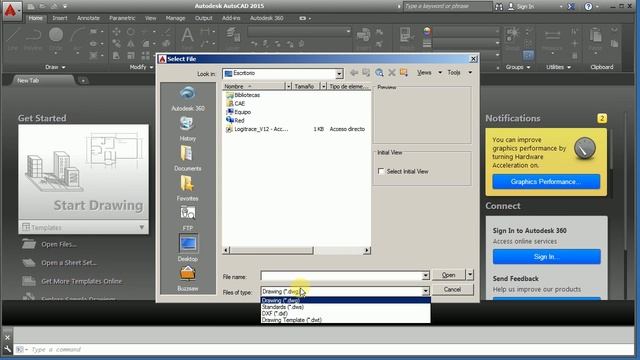Click the Help question mark icon
The image size is (640, 360).
click(588, 7)
